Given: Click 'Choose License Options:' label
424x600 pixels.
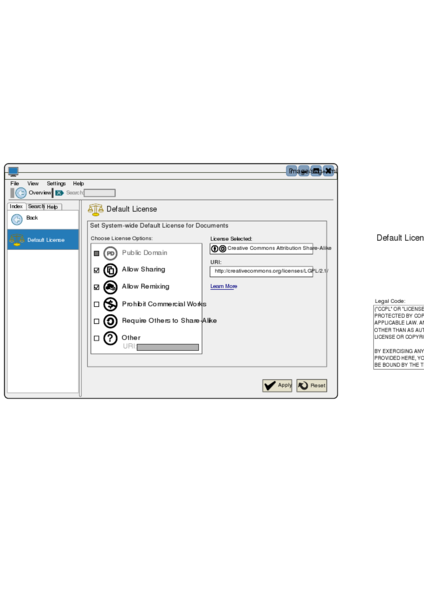Looking at the screenshot, I should (x=122, y=238).
